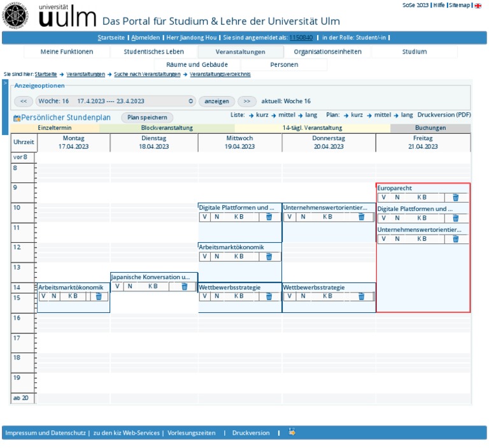489x448 pixels.
Task: Click the V cell under Europarecht
Action: tap(383, 198)
